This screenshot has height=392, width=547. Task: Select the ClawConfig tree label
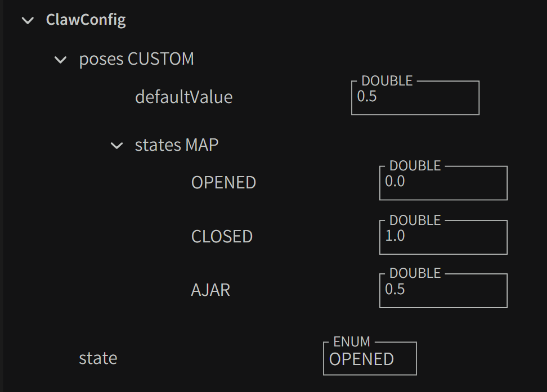pos(86,20)
